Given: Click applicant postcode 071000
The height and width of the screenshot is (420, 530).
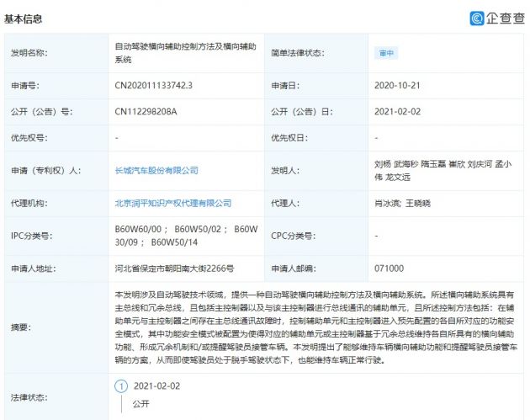Looking at the screenshot, I should [x=389, y=268].
